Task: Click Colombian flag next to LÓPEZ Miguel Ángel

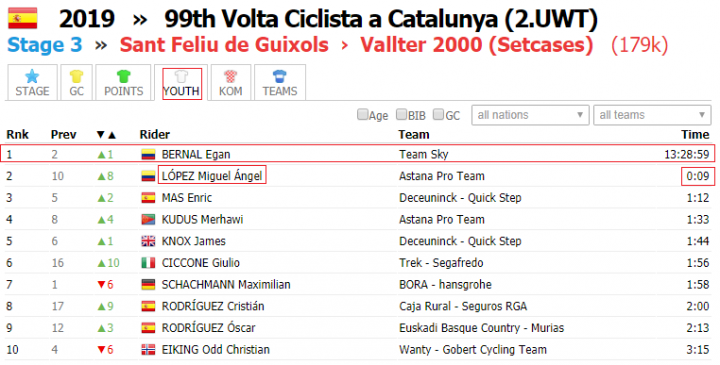Action: (148, 176)
